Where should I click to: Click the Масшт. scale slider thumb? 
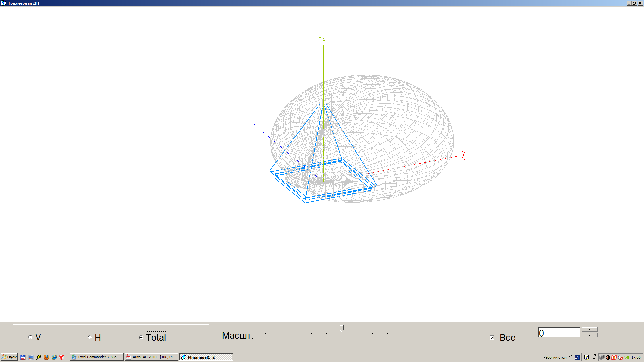[x=342, y=328]
